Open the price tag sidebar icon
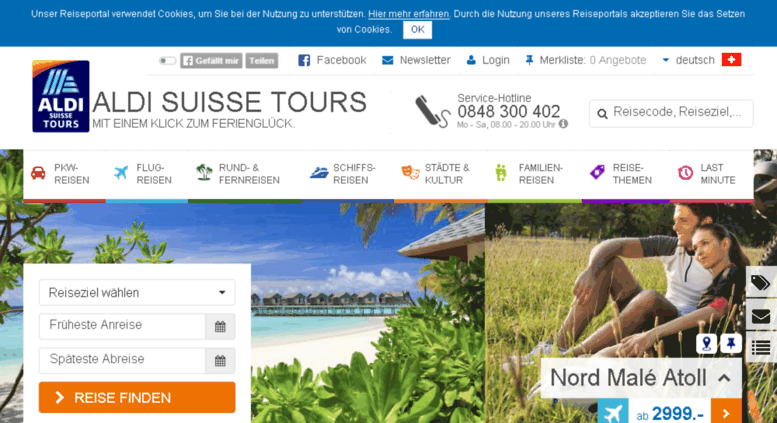This screenshot has height=423, width=777. tap(761, 283)
